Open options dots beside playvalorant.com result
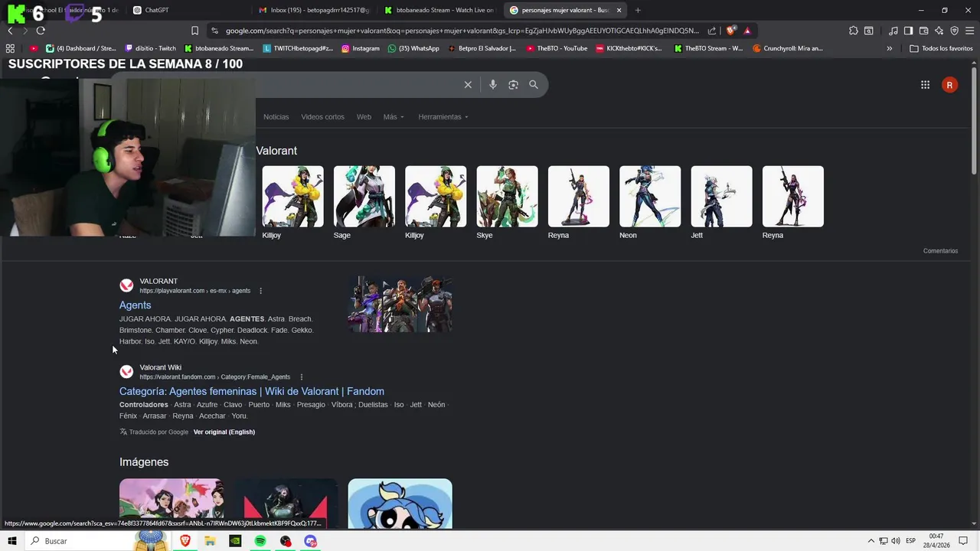Screen dimensions: 980x551 tap(260, 291)
